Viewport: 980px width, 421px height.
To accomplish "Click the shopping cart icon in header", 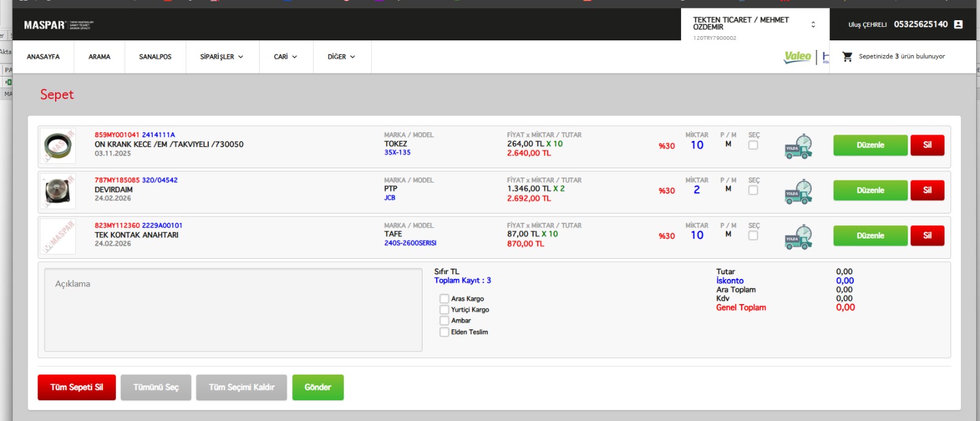I will [x=847, y=56].
